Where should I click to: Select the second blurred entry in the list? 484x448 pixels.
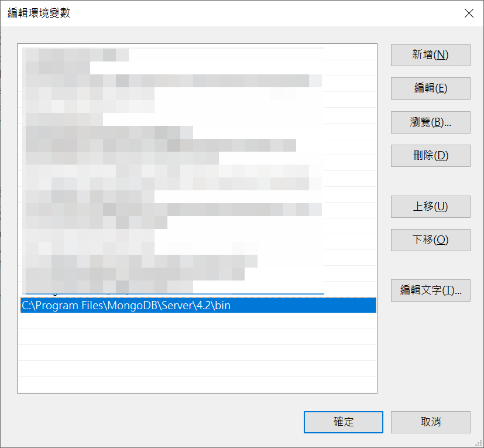tap(198, 68)
